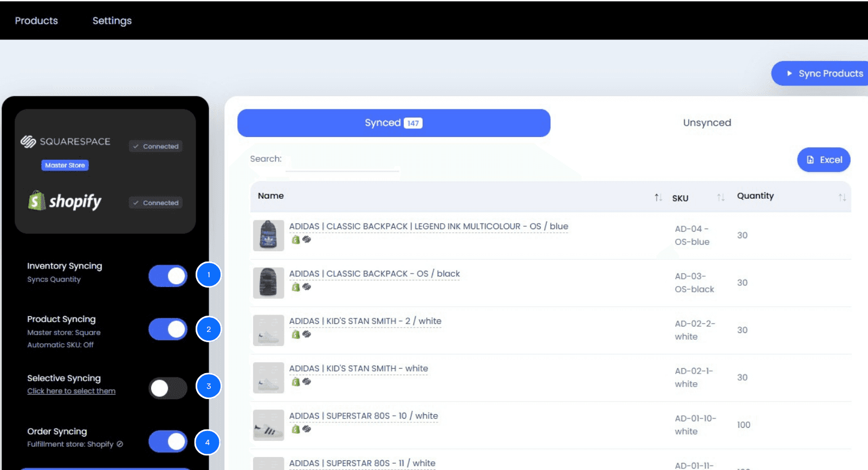Click quantity 100 for Superstar 80S 10
The width and height of the screenshot is (868, 470).
click(743, 425)
